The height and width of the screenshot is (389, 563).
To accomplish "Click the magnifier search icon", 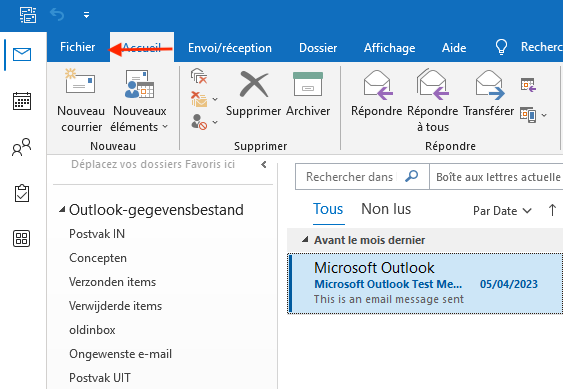I will [x=411, y=176].
